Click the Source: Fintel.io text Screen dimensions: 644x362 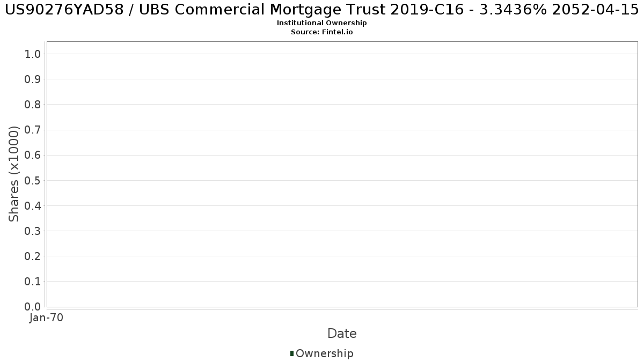pos(322,32)
